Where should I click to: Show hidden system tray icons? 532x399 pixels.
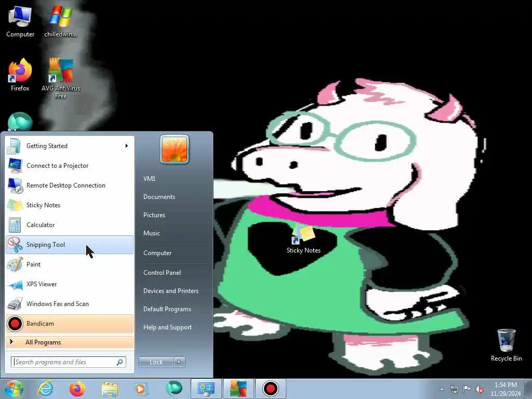[442, 389]
